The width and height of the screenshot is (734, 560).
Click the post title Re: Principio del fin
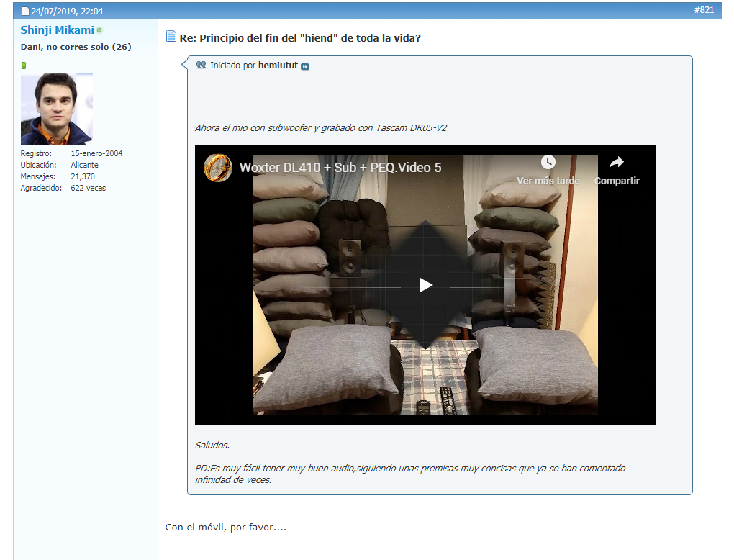pos(300,38)
